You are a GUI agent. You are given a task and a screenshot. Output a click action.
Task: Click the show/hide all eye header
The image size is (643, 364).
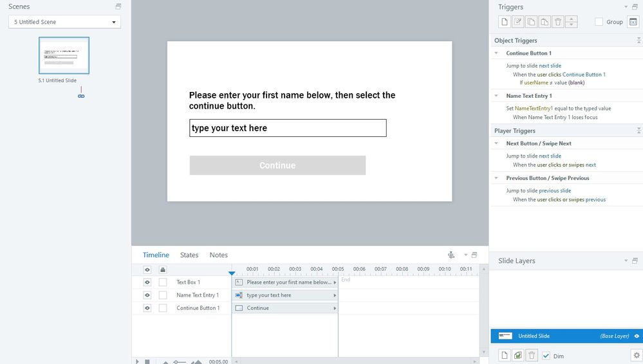147,269
